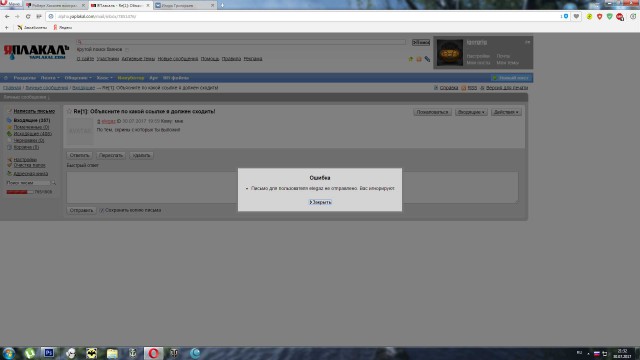640x360 pixels.
Task: Open the Windows Start button
Action: tap(9, 353)
